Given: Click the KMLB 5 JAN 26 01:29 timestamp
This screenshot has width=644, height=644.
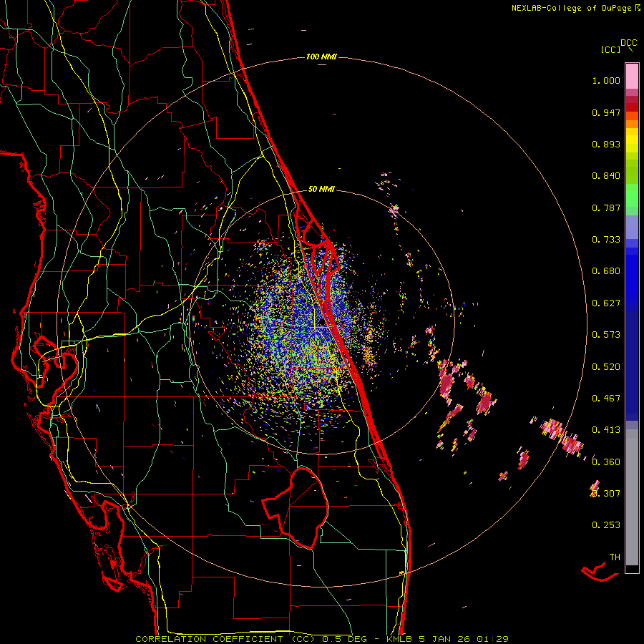Looking at the screenshot, I should point(447,639).
